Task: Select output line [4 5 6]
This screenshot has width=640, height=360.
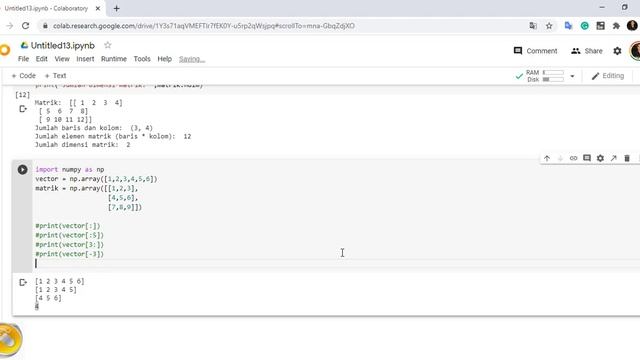Action: [x=48, y=298]
